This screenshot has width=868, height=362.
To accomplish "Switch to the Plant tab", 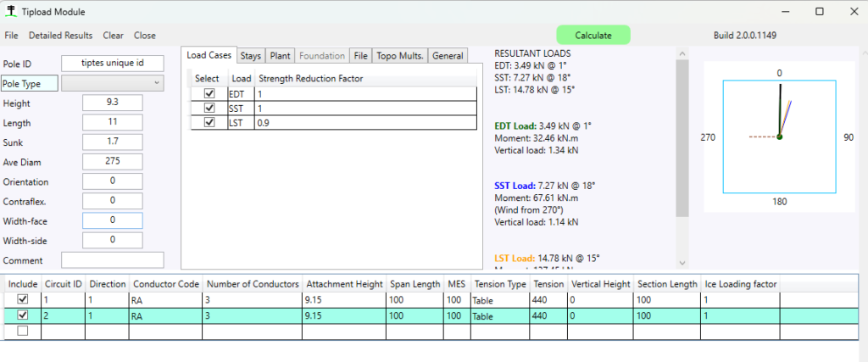I will pos(280,56).
